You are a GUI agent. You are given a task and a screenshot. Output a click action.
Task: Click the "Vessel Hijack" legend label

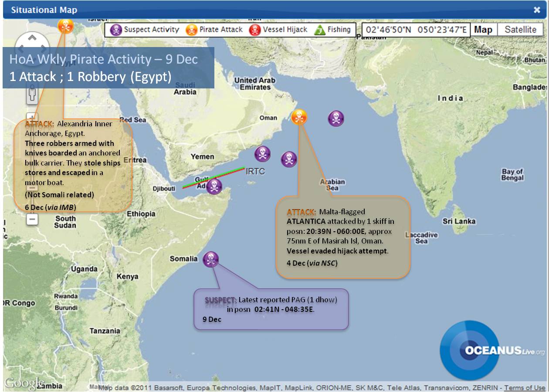coord(285,30)
